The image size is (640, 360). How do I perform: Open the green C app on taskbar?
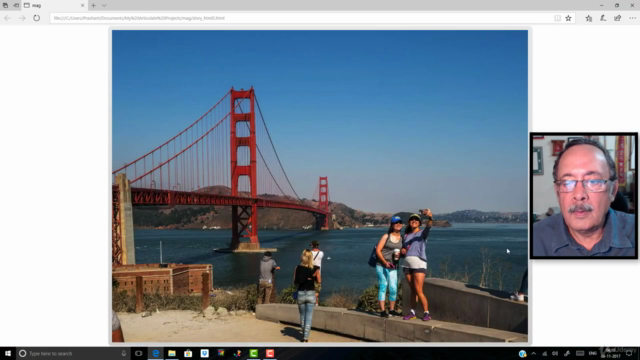click(253, 353)
